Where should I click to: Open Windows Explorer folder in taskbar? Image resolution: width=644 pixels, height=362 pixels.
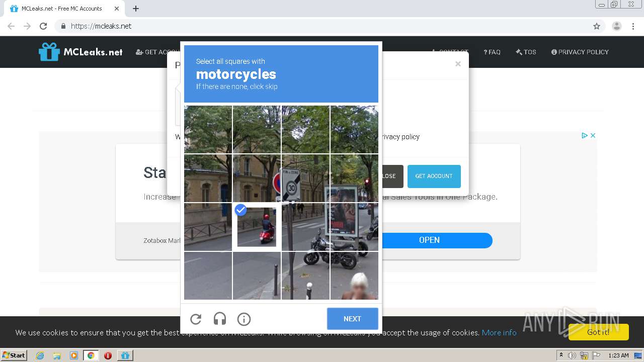(57, 355)
